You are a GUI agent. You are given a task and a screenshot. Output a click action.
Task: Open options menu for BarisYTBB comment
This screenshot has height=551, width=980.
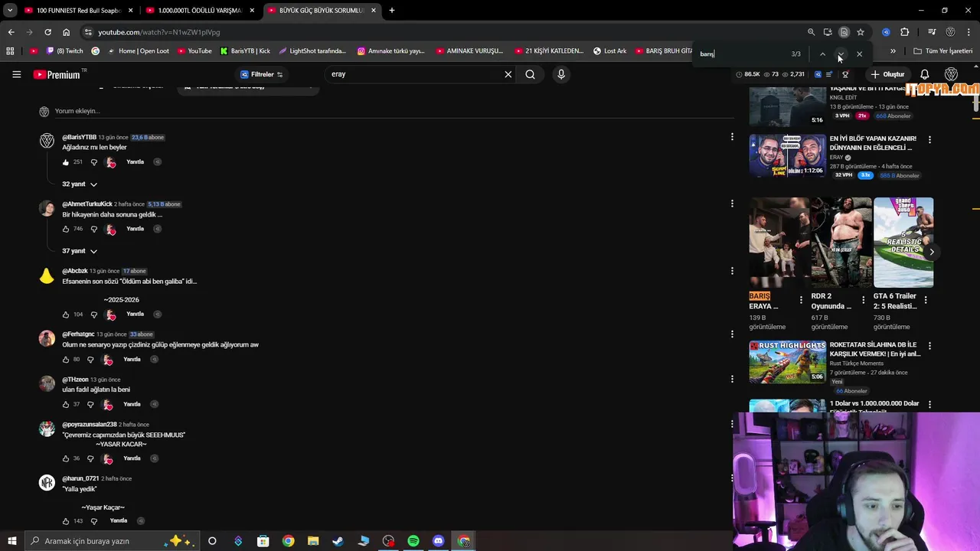(732, 137)
